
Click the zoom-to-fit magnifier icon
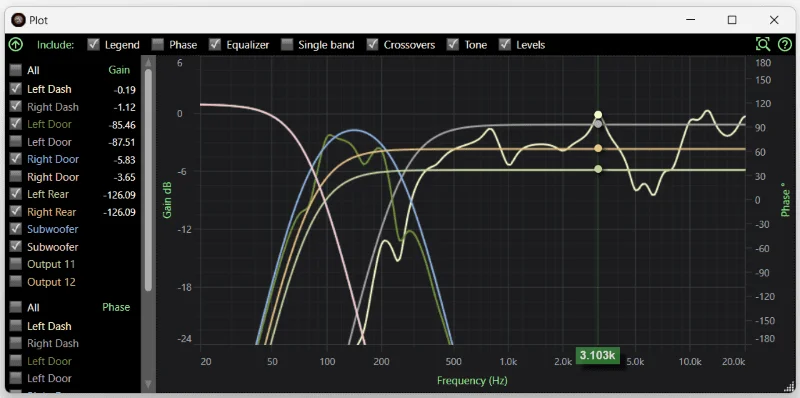coord(763,44)
